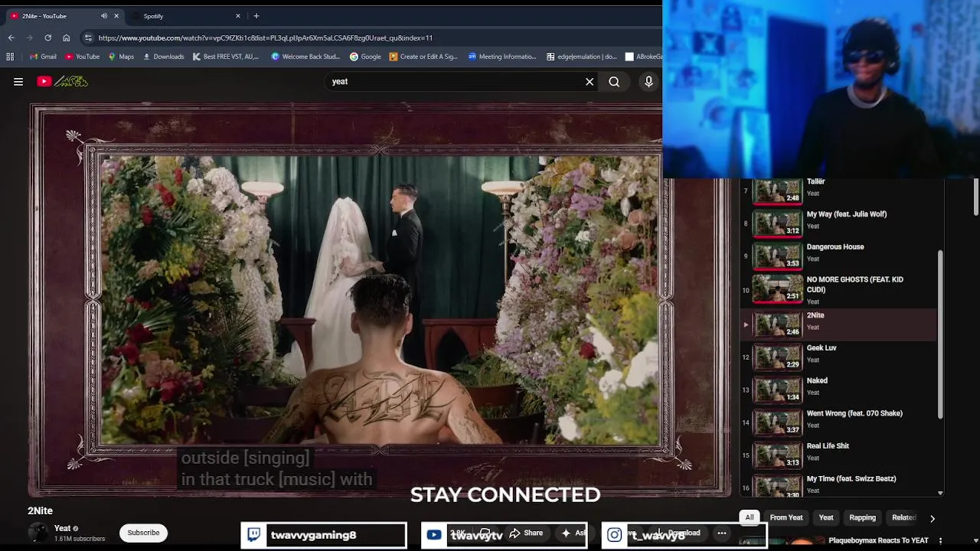Play 'My Time (feat. Swizz Beatz)'

pyautogui.click(x=838, y=485)
